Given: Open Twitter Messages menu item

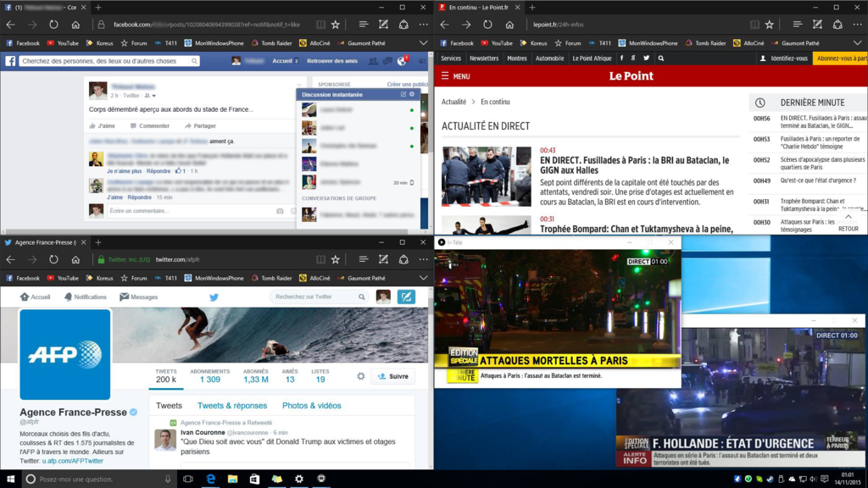Looking at the screenshot, I should 139,297.
